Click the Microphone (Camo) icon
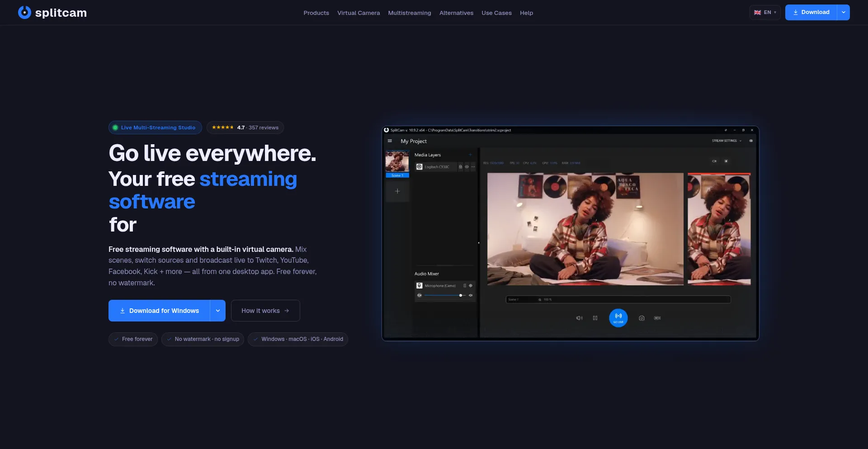This screenshot has width=868, height=449. [420, 286]
